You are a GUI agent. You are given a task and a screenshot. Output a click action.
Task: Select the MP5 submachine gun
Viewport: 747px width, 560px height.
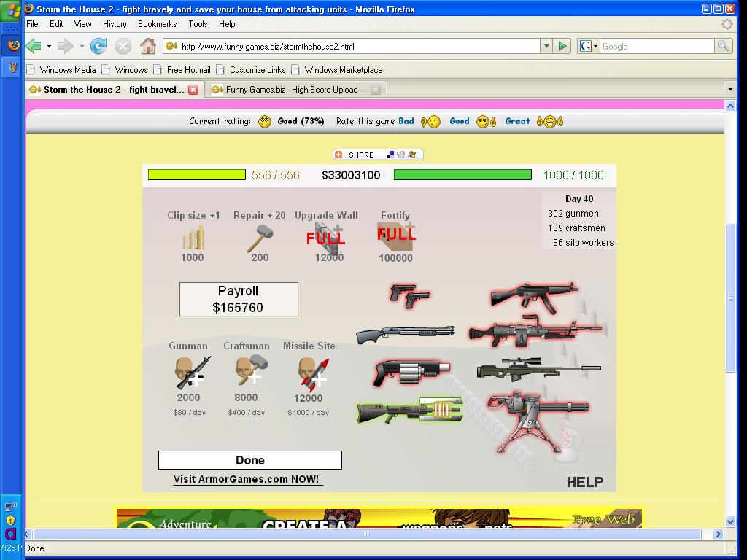[533, 297]
